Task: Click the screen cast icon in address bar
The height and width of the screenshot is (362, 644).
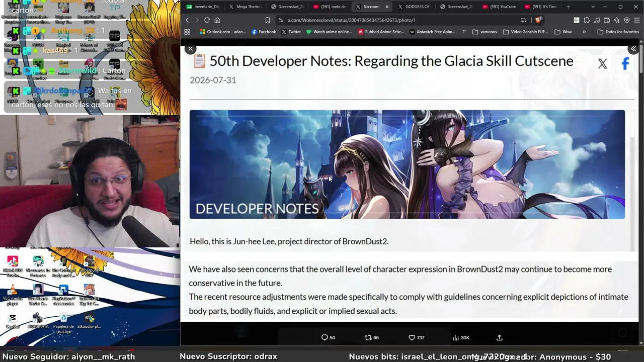Action: [x=523, y=20]
